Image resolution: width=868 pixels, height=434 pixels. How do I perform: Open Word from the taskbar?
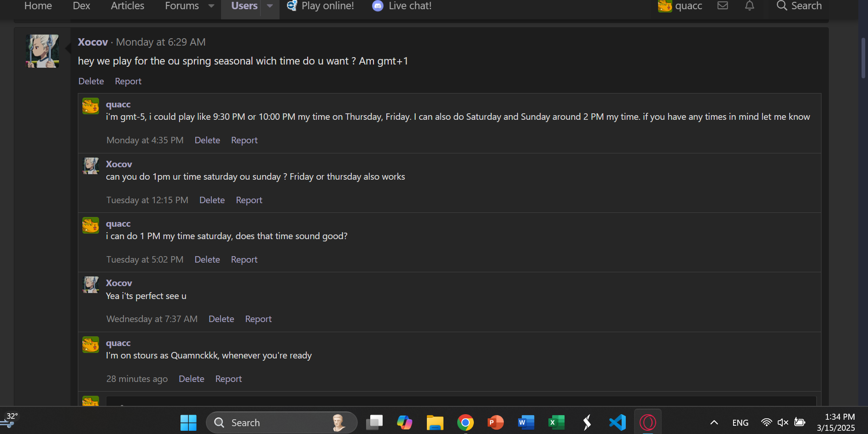pyautogui.click(x=526, y=422)
